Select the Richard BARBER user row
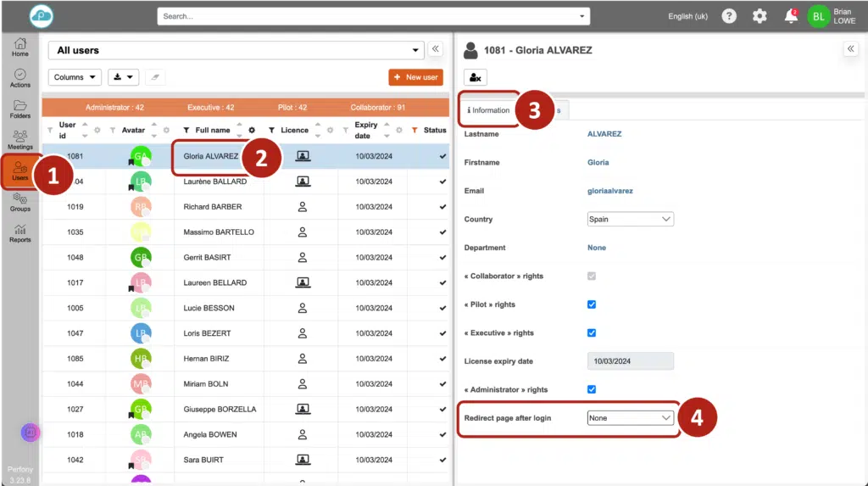 (x=213, y=207)
